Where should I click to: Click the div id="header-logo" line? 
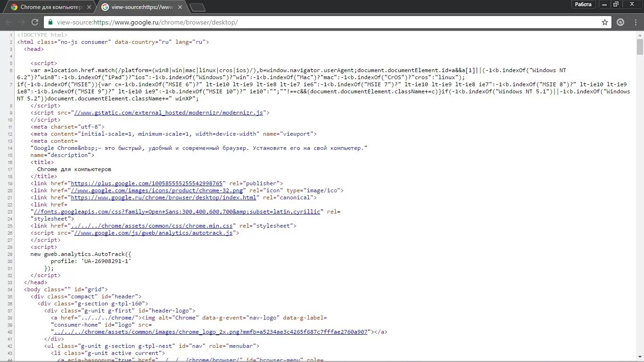[120, 311]
